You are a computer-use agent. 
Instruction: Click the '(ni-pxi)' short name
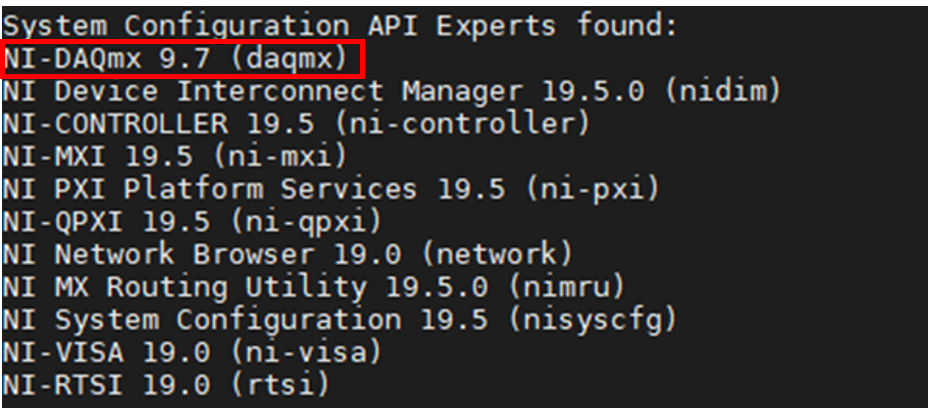point(593,189)
